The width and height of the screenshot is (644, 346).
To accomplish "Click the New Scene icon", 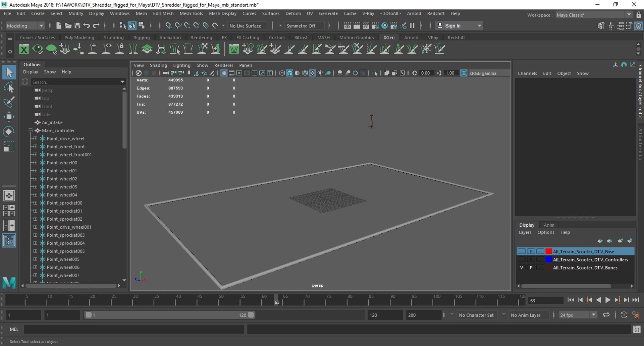I will (59, 25).
